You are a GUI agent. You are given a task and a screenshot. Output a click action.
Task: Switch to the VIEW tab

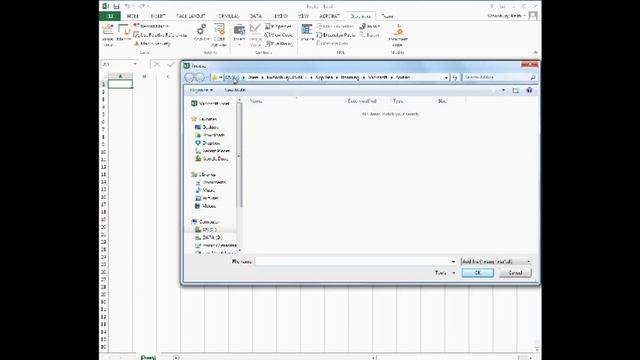(303, 16)
